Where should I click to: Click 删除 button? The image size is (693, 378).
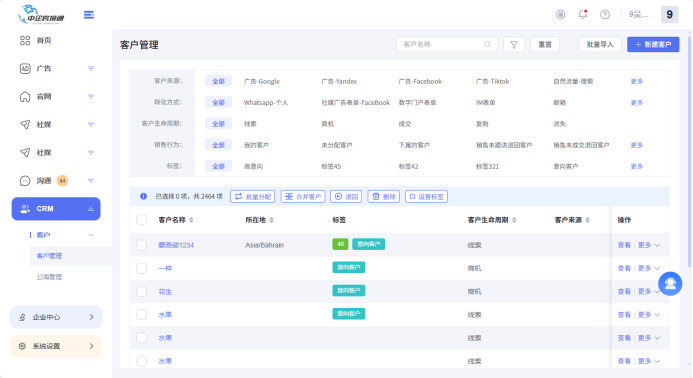click(384, 196)
